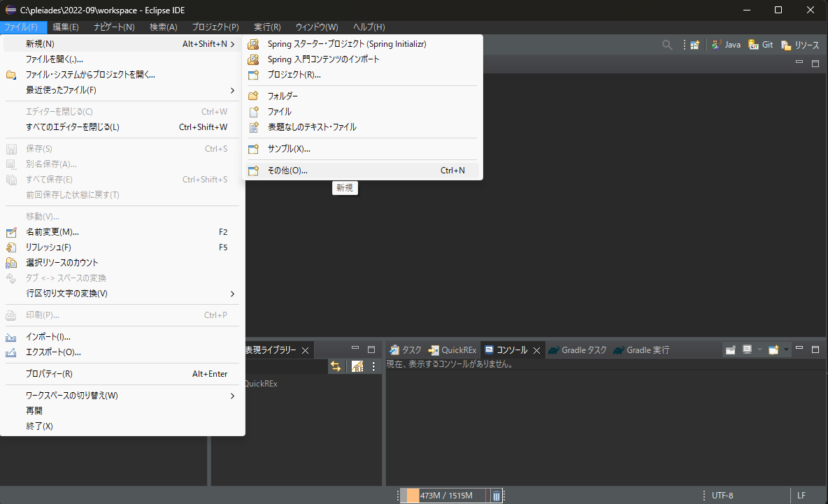Viewport: 828px width, 504px height.
Task: Open the 表現ライブラリー view three-dot menu
Action: click(373, 366)
